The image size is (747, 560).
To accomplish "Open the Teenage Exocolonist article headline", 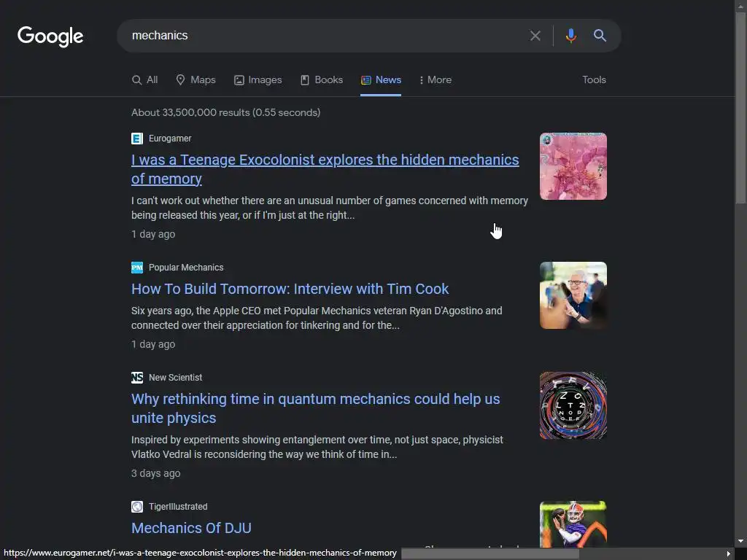I will (325, 169).
